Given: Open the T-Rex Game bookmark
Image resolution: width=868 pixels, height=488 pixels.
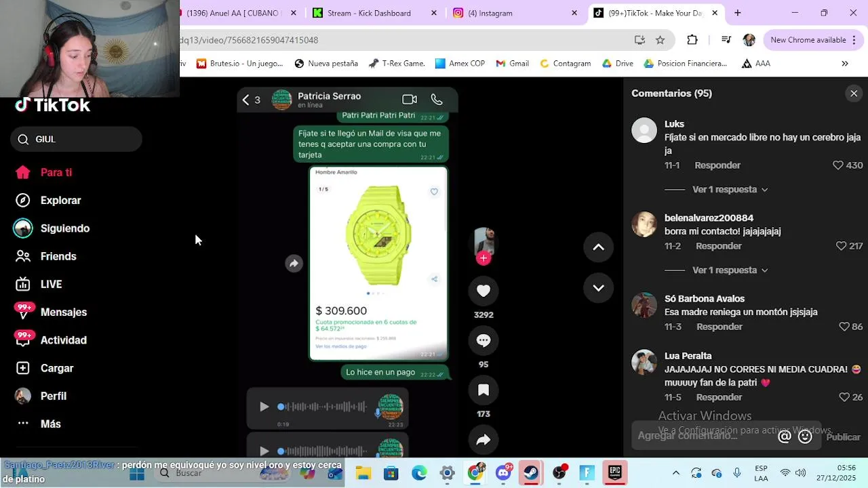Looking at the screenshot, I should [x=397, y=64].
